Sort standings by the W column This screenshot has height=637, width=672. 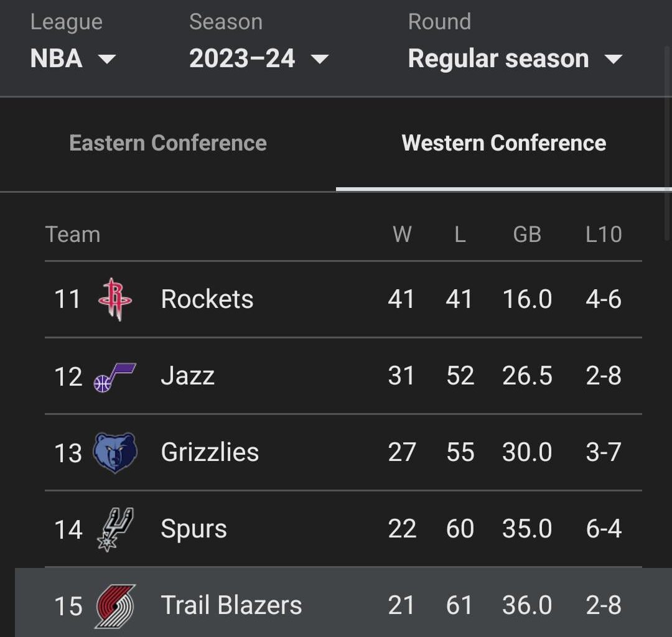click(404, 235)
